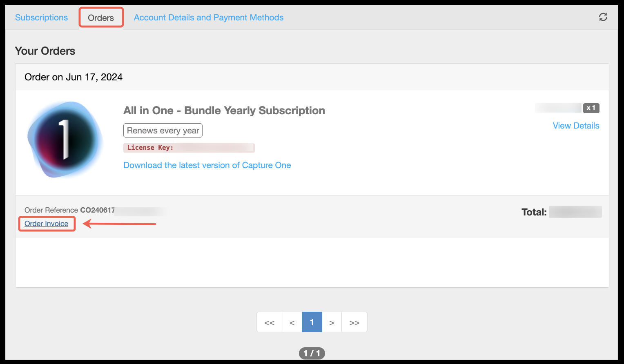Click the refresh icon at top right
The height and width of the screenshot is (364, 624).
(603, 17)
